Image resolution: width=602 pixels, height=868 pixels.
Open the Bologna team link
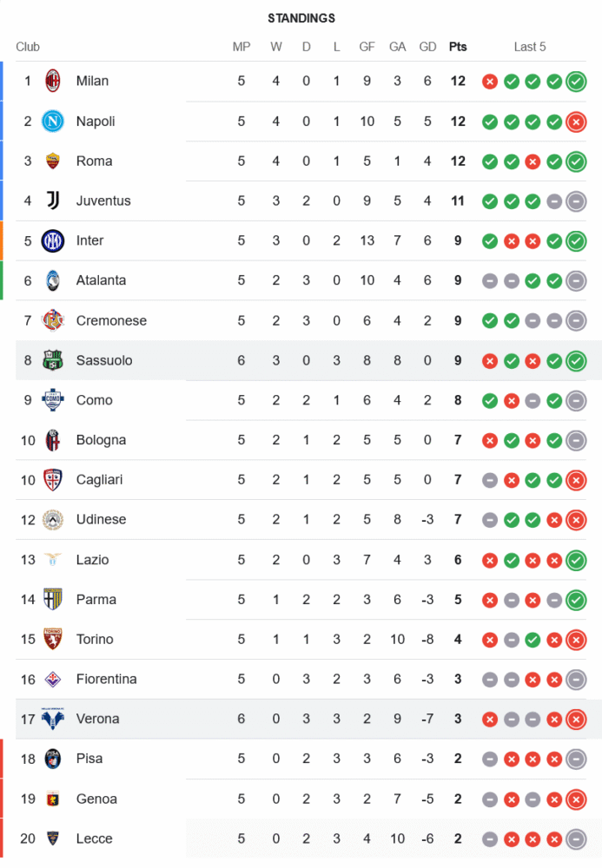coord(101,440)
